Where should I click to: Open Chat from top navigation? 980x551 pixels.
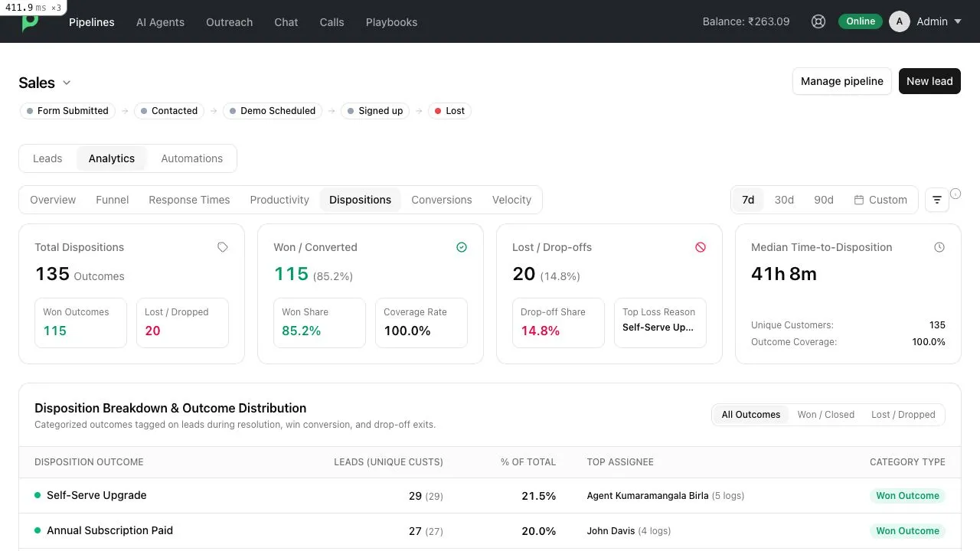[x=286, y=22]
